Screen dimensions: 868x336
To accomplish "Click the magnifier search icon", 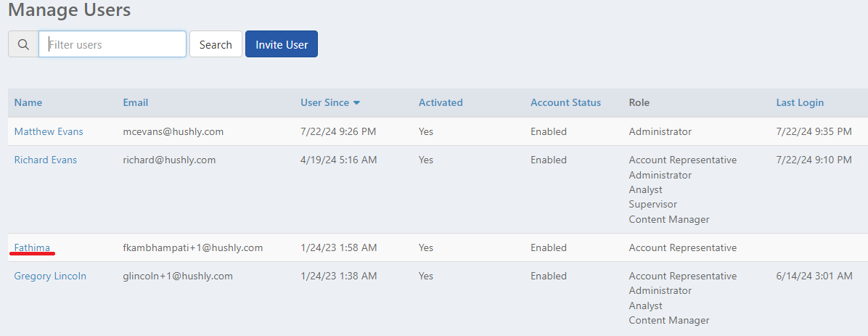I will pyautogui.click(x=23, y=44).
